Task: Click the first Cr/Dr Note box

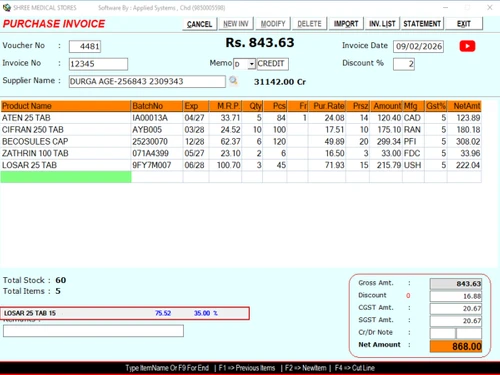Action: point(443,333)
